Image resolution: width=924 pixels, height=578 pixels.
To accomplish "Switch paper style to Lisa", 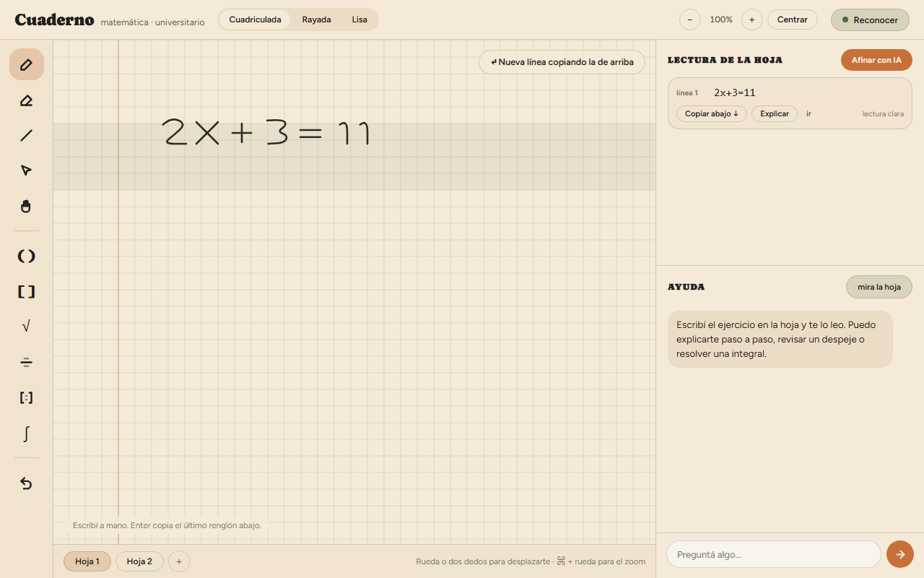I will tap(359, 20).
